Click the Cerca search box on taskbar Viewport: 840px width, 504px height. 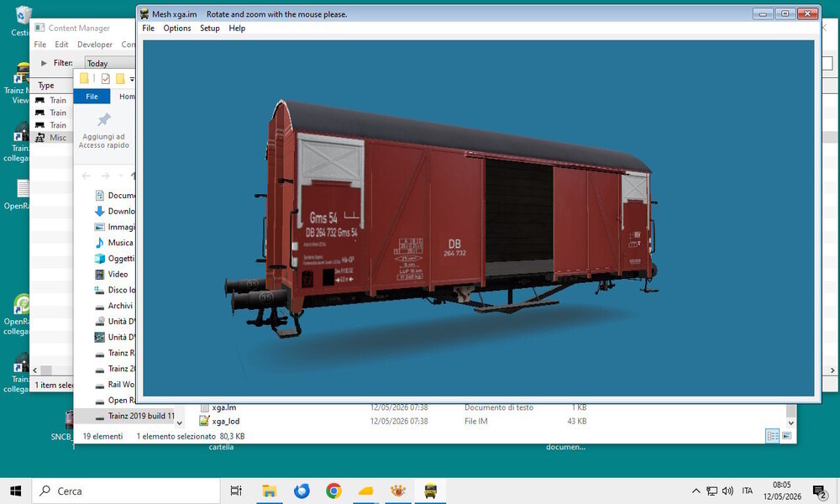pos(126,491)
